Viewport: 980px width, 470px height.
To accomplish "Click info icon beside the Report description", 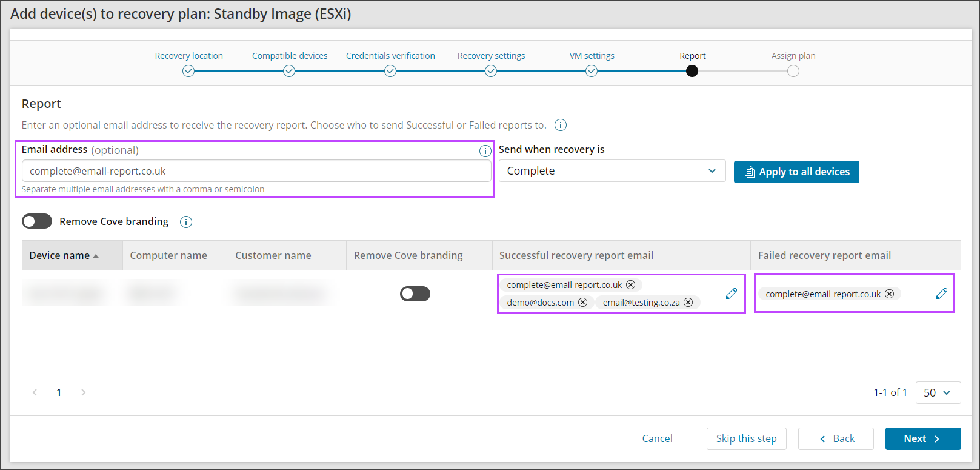I will click(561, 125).
